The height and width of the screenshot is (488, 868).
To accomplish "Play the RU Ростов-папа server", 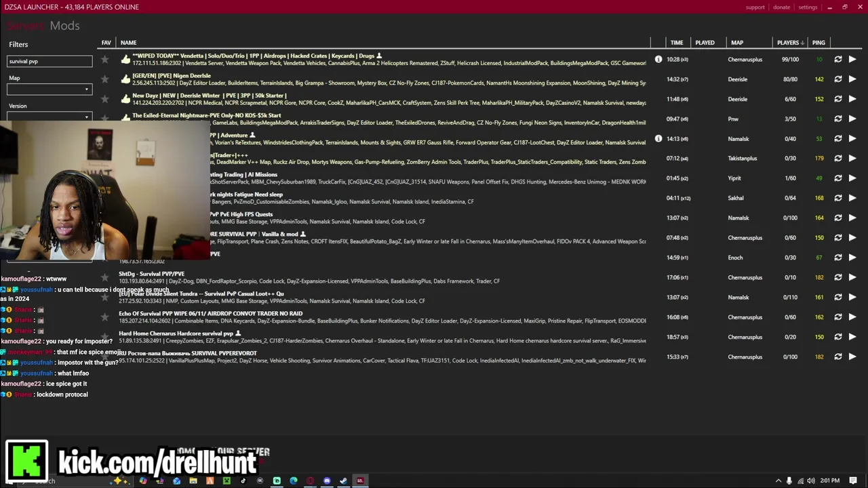I will (852, 357).
